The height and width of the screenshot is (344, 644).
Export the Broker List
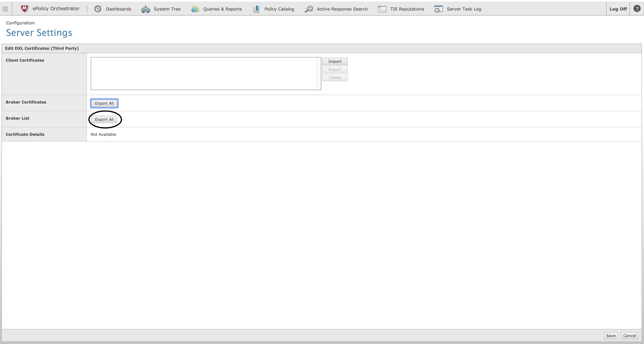pos(105,119)
